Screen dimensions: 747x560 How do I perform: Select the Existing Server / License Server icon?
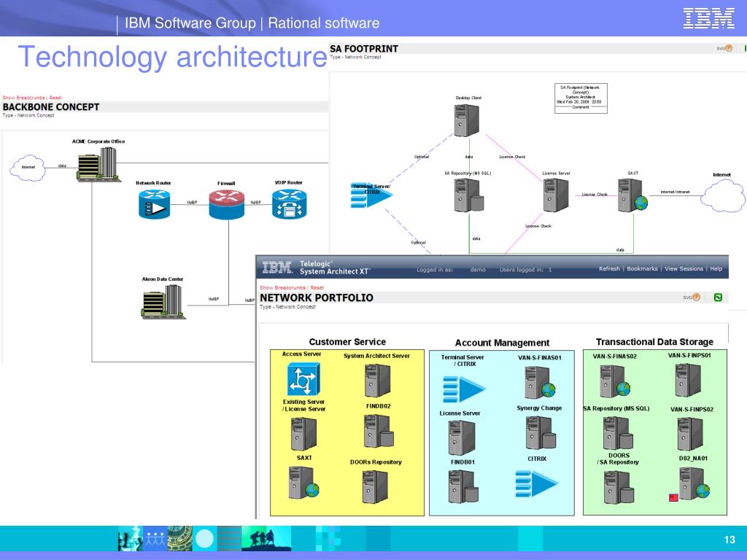pyautogui.click(x=303, y=434)
